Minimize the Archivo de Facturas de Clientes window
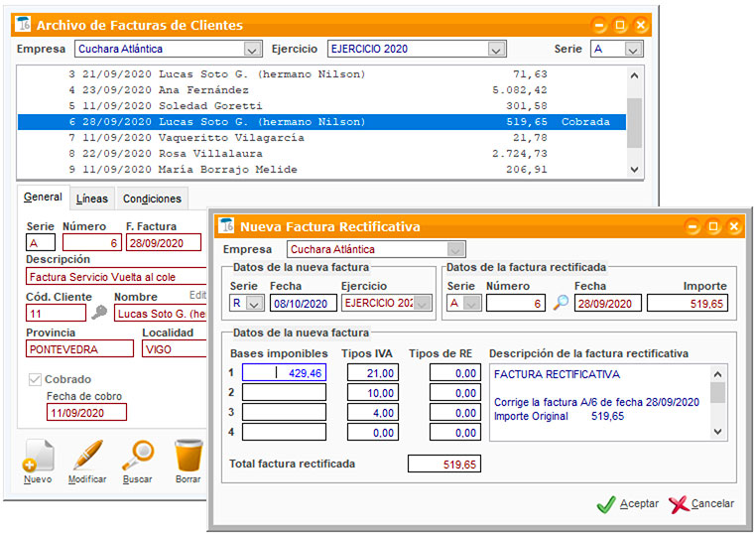 pyautogui.click(x=599, y=25)
